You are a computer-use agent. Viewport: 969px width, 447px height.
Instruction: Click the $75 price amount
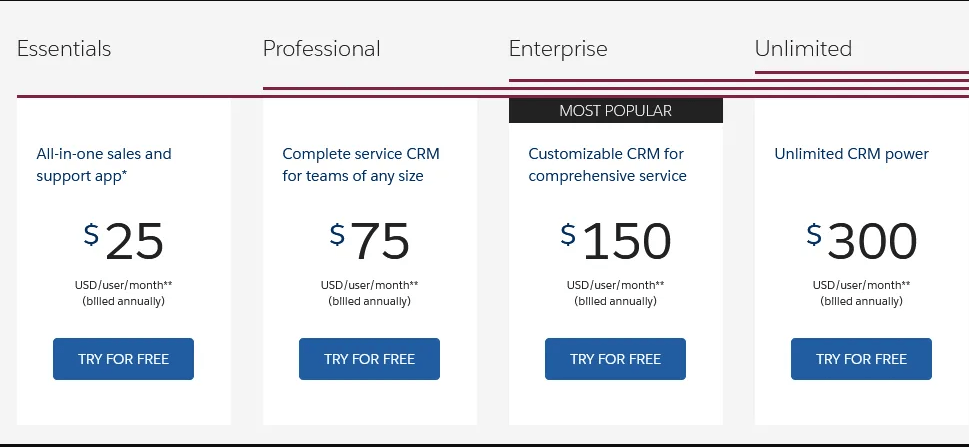pyautogui.click(x=370, y=241)
